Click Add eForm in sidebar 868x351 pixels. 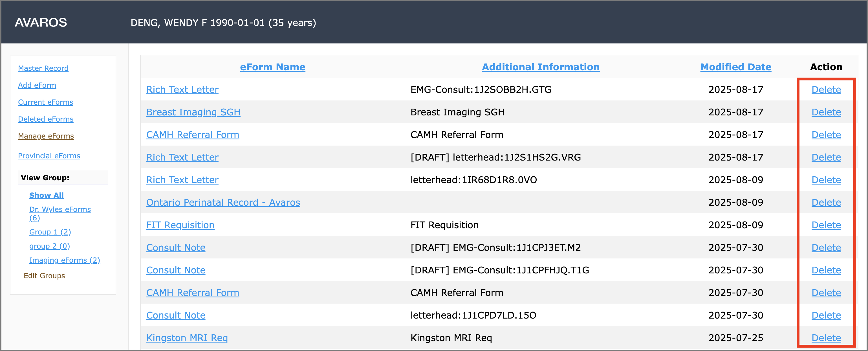click(37, 85)
